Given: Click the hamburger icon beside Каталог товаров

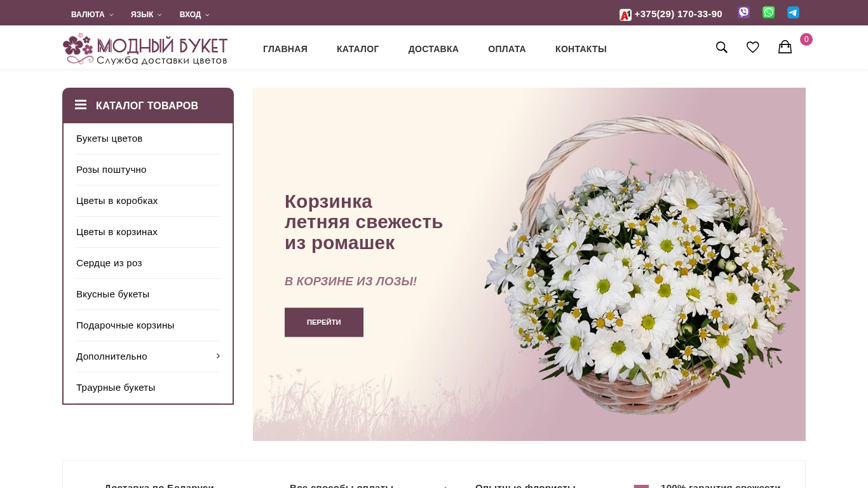Looking at the screenshot, I should (81, 105).
